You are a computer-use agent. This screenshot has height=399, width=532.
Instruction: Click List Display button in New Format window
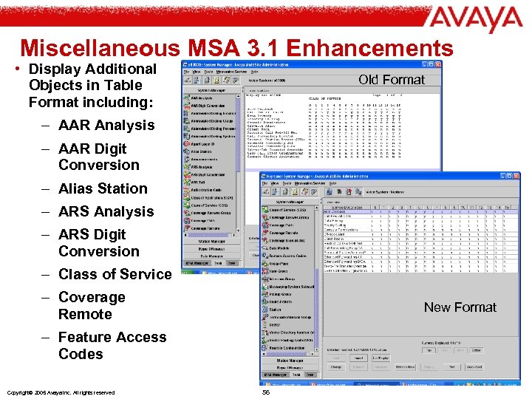coord(381,358)
